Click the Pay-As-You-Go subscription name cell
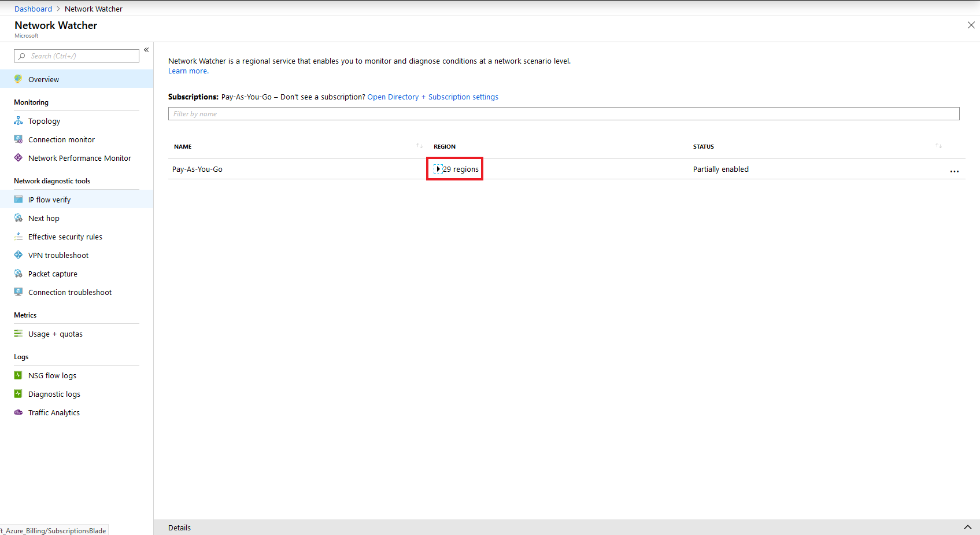 point(197,169)
